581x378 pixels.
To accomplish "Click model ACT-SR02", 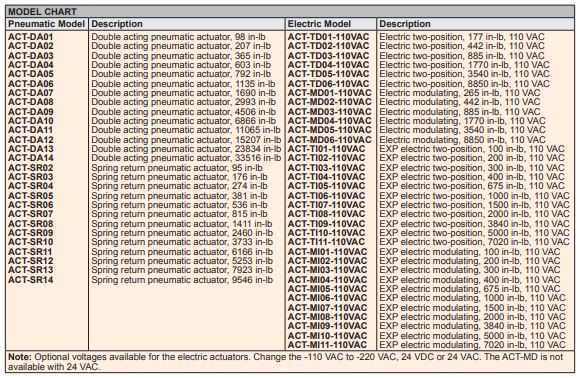I will pos(31,168).
